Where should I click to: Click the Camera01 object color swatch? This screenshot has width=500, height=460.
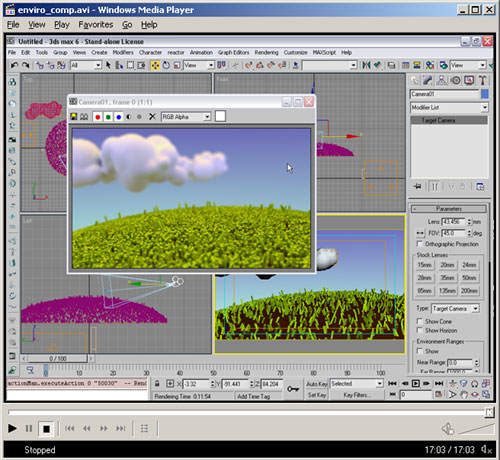485,94
